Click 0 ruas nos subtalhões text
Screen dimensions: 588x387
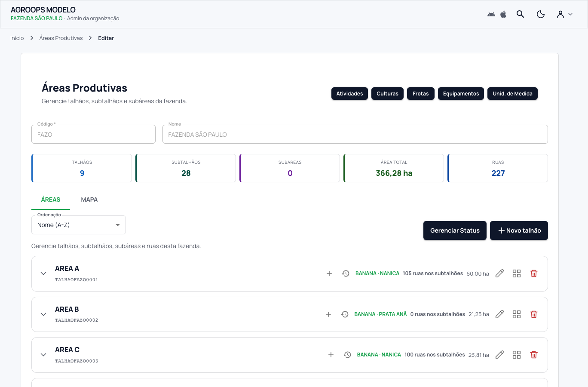(x=438, y=314)
